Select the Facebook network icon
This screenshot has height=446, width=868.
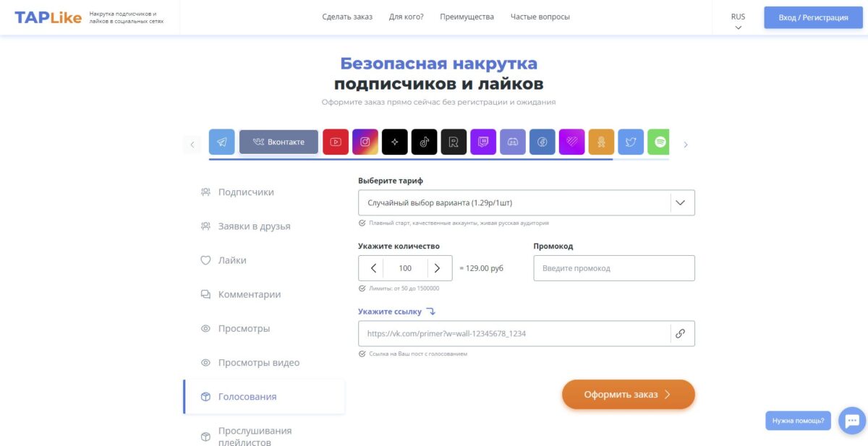(x=542, y=142)
